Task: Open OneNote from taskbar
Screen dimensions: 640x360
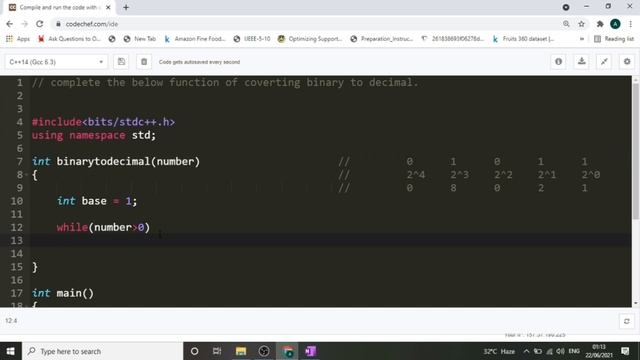Action: point(310,351)
